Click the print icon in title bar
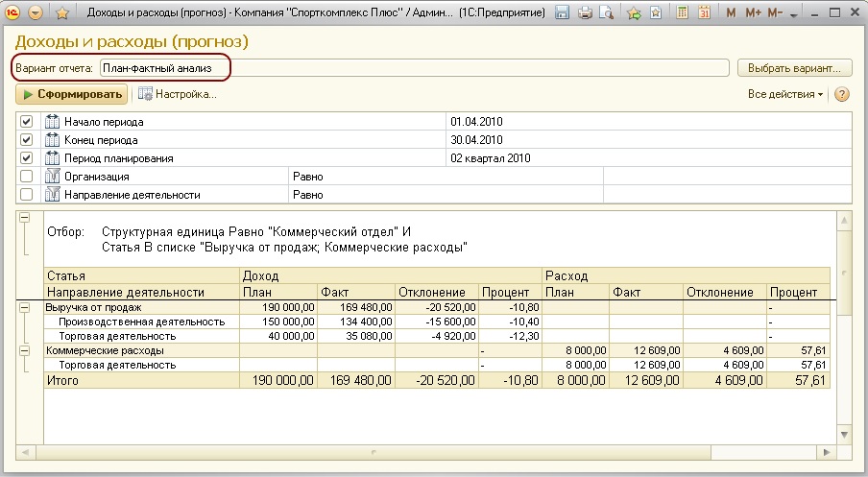Screen dimensions: 868x477 coord(585,13)
